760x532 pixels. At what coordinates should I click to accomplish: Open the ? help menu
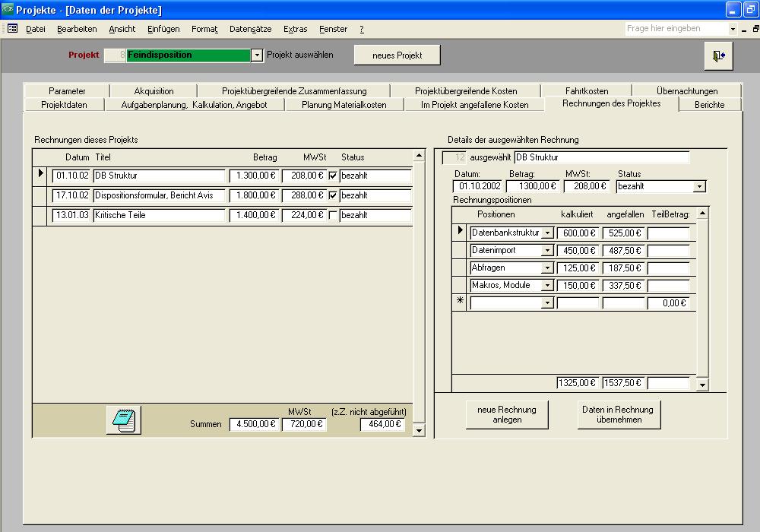(362, 29)
